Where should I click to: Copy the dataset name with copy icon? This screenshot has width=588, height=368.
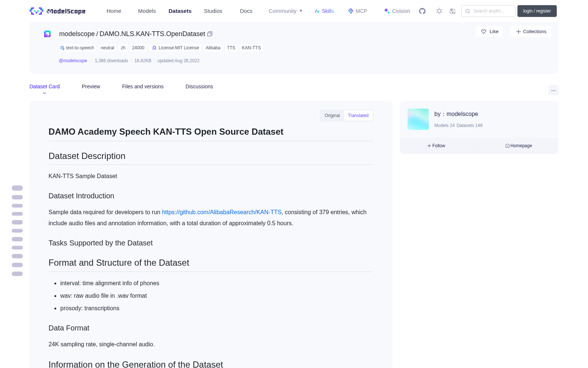tap(210, 34)
